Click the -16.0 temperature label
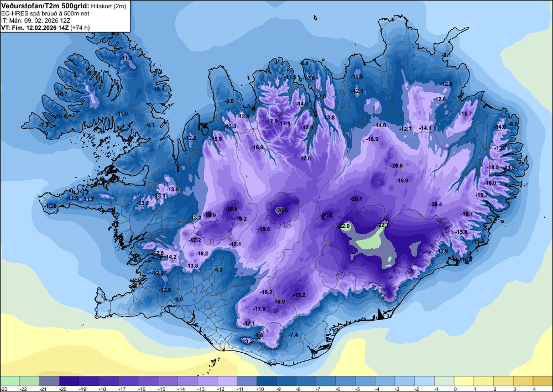The width and height of the screenshot is (553, 392). point(490,183)
